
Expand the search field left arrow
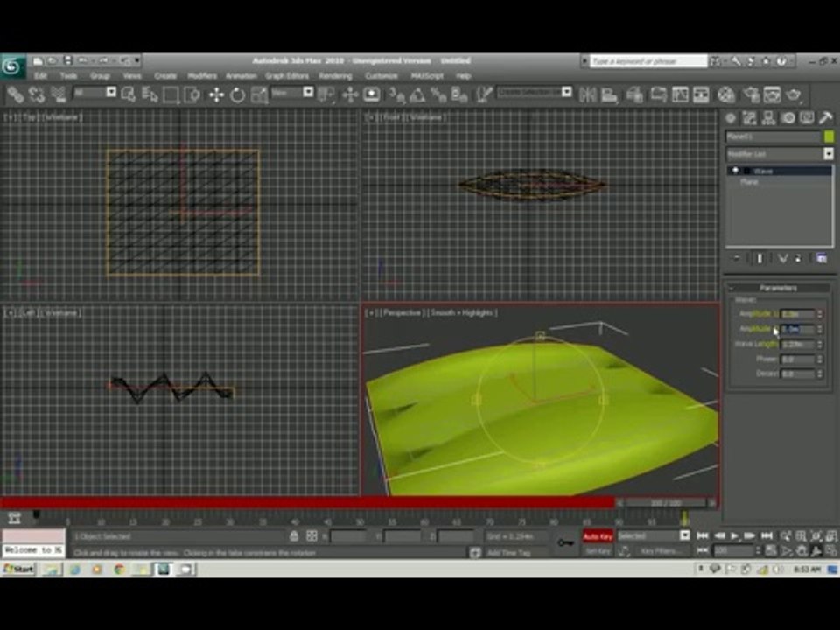click(584, 61)
